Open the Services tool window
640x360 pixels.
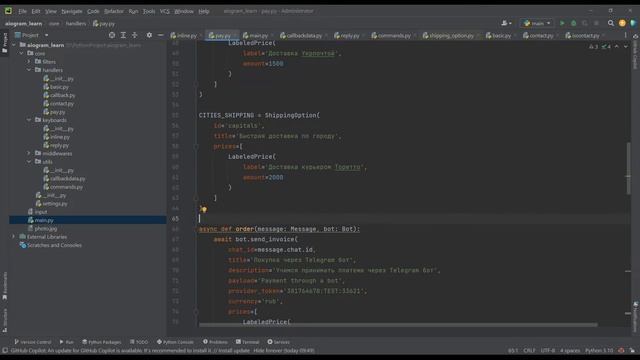(278, 342)
